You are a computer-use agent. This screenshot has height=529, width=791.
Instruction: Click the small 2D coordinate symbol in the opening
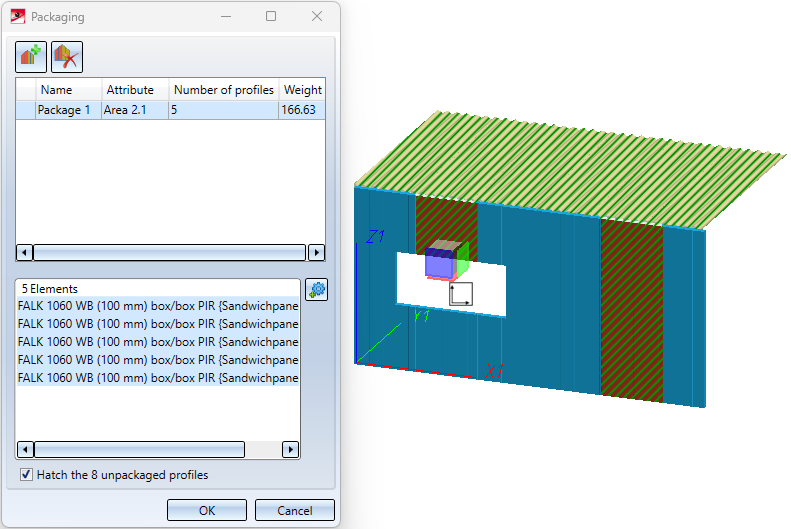point(461,294)
